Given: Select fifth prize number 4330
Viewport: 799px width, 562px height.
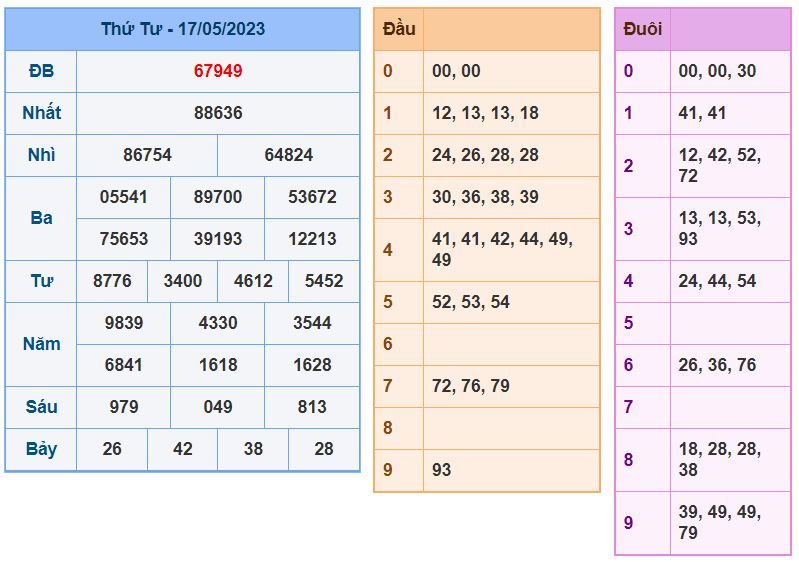Looking at the screenshot, I should 218,323.
